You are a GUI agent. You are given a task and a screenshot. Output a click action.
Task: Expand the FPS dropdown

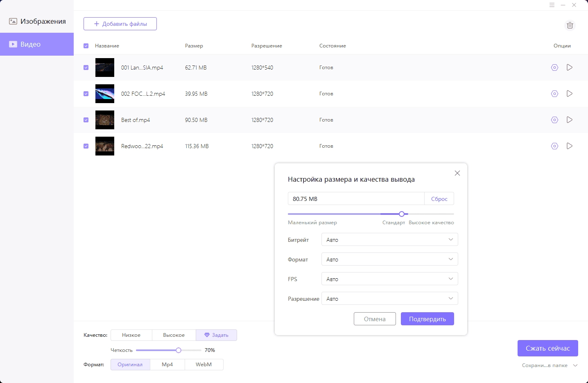(389, 279)
